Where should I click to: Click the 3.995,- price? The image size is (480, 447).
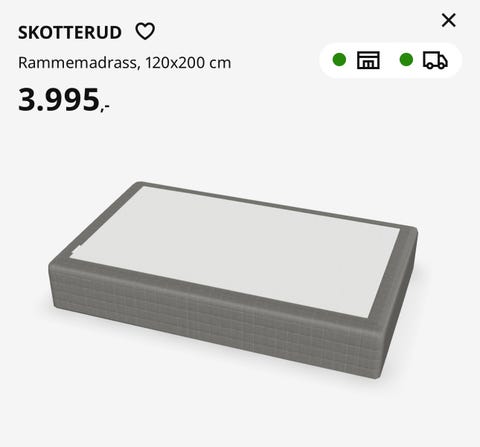pyautogui.click(x=64, y=100)
